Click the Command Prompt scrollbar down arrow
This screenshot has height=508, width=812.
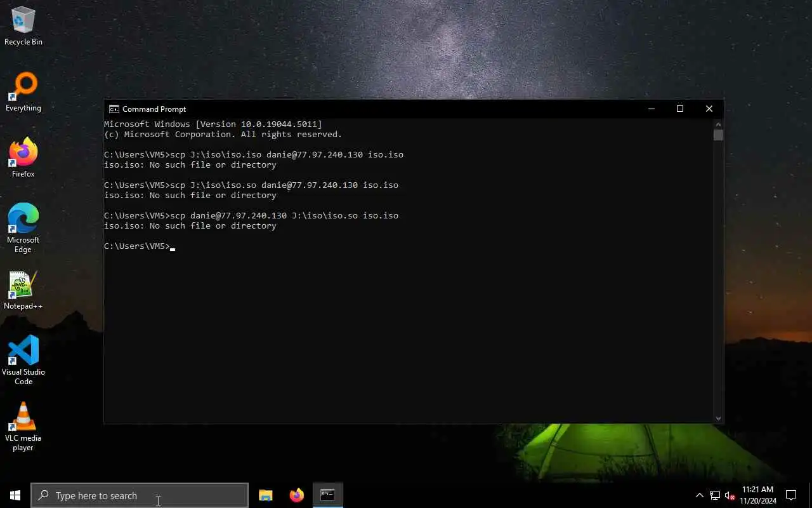718,418
